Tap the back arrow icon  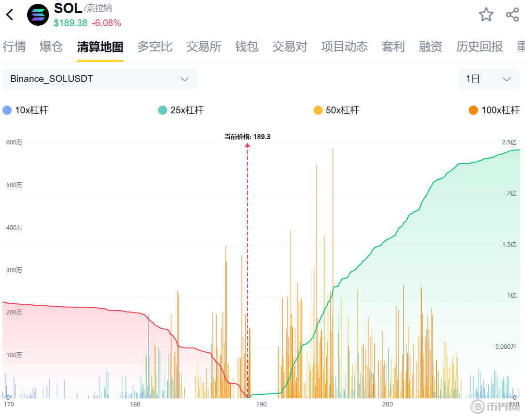pyautogui.click(x=10, y=15)
